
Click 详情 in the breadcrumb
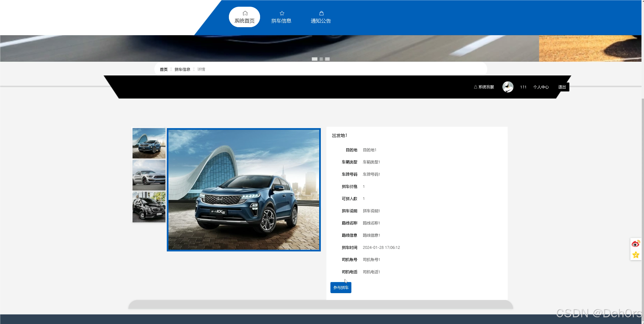[201, 69]
